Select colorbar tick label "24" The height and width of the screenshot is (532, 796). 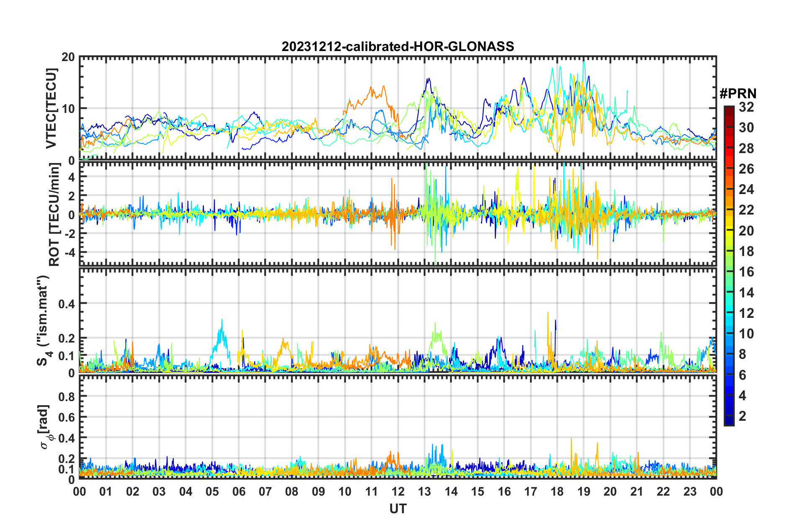[x=746, y=189]
